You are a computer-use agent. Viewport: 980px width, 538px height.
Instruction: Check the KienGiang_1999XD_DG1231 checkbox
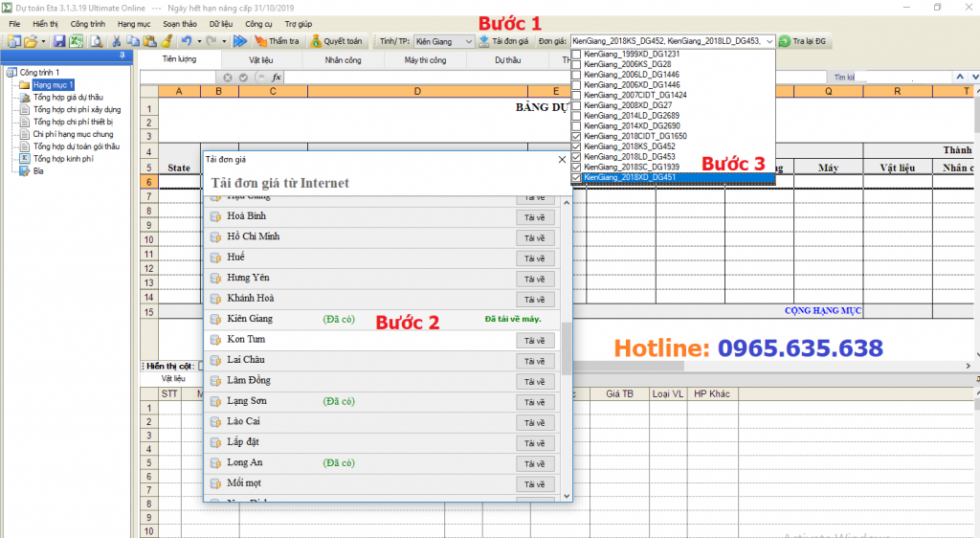(x=576, y=55)
